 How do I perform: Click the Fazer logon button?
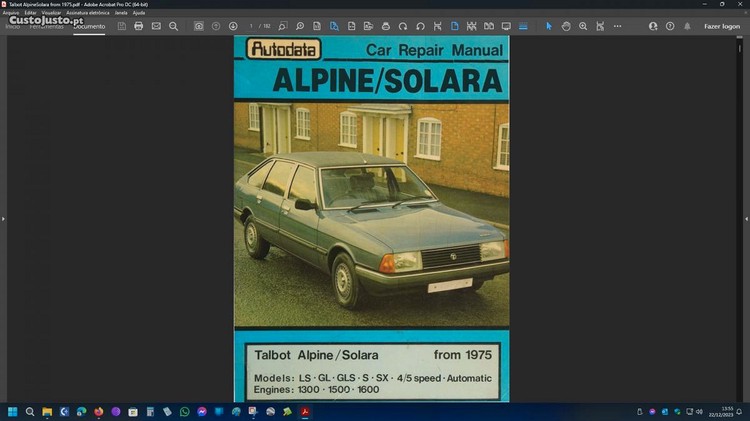[x=722, y=26]
